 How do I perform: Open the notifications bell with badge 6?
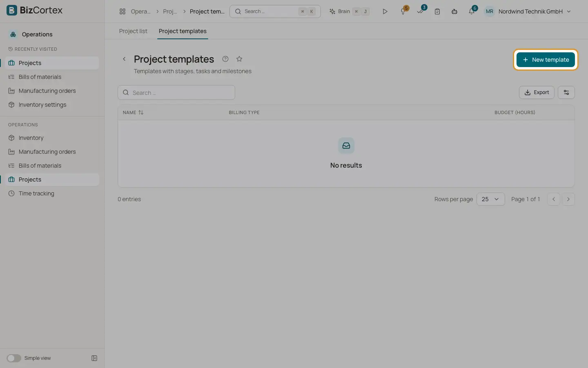(x=472, y=11)
